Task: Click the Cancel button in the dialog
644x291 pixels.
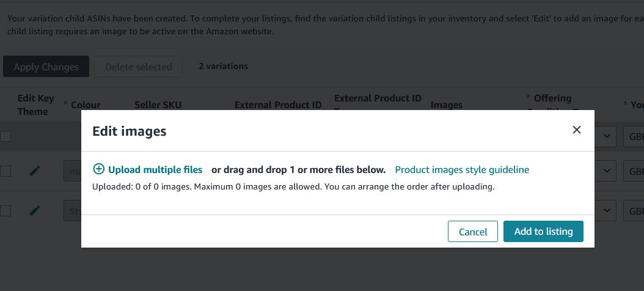Action: click(x=473, y=232)
